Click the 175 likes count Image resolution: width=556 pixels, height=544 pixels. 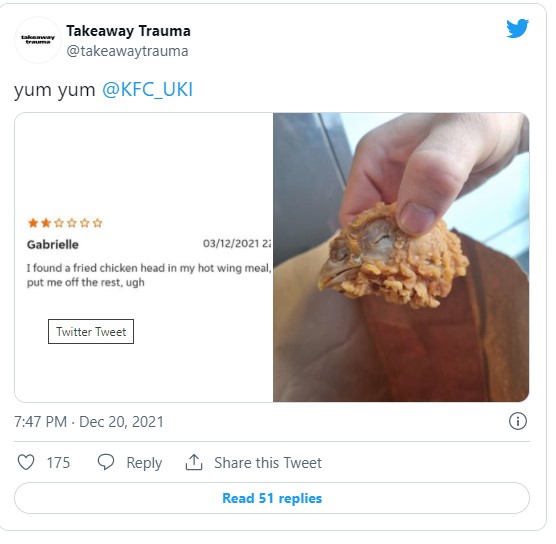click(x=58, y=463)
